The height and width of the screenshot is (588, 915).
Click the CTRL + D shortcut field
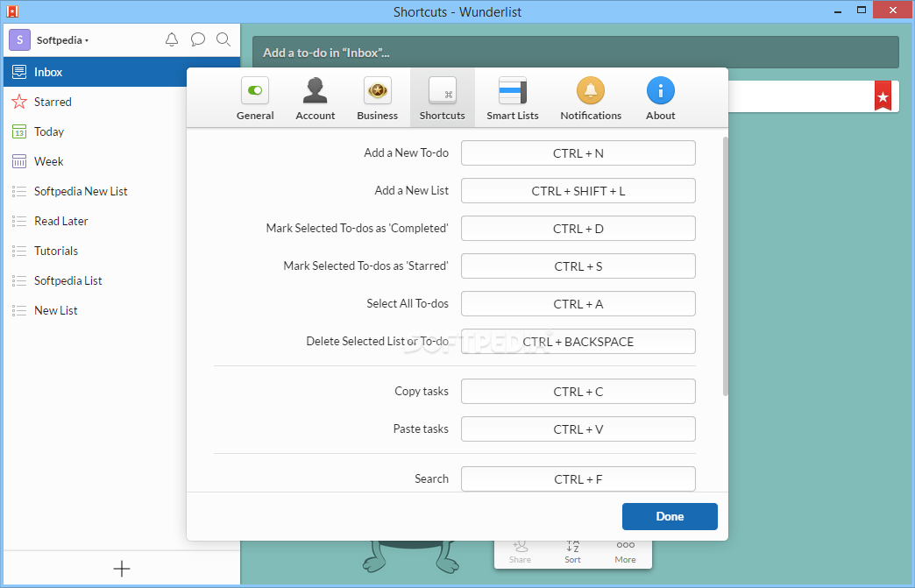pyautogui.click(x=578, y=229)
